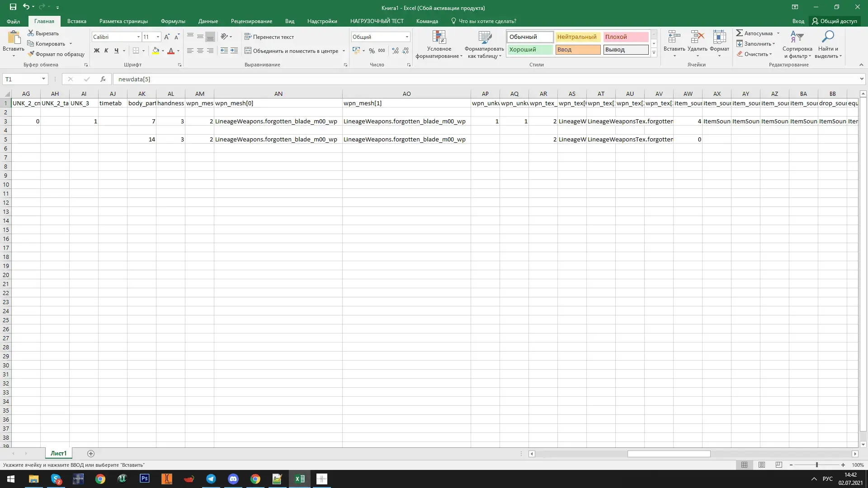Click Merge and Center (Объединить и поместить в центре)
The height and width of the screenshot is (488, 868).
click(292, 51)
